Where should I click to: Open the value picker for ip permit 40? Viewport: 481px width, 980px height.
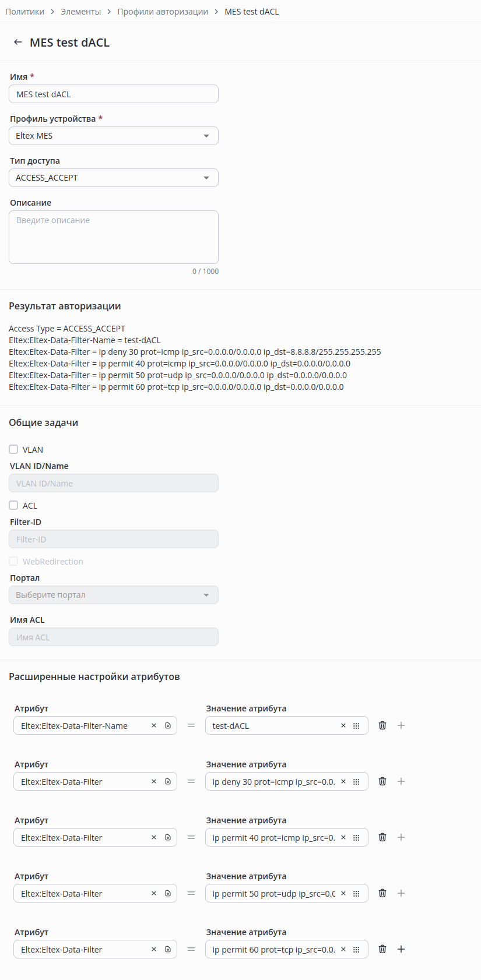(x=356, y=837)
